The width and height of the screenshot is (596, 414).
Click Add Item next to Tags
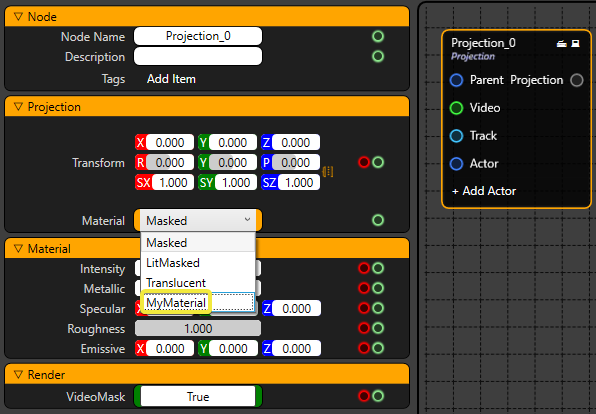tap(171, 79)
